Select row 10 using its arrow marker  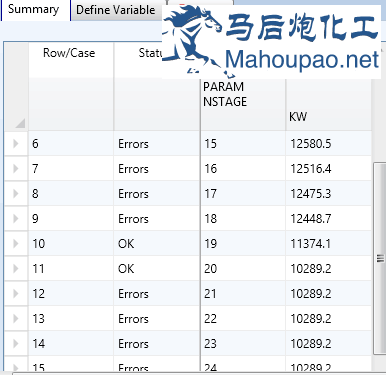point(16,244)
